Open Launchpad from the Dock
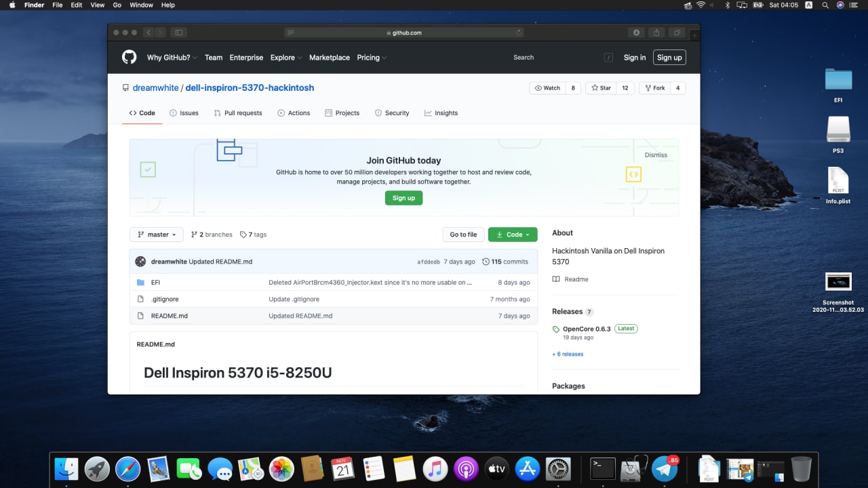This screenshot has width=868, height=488. click(97, 468)
